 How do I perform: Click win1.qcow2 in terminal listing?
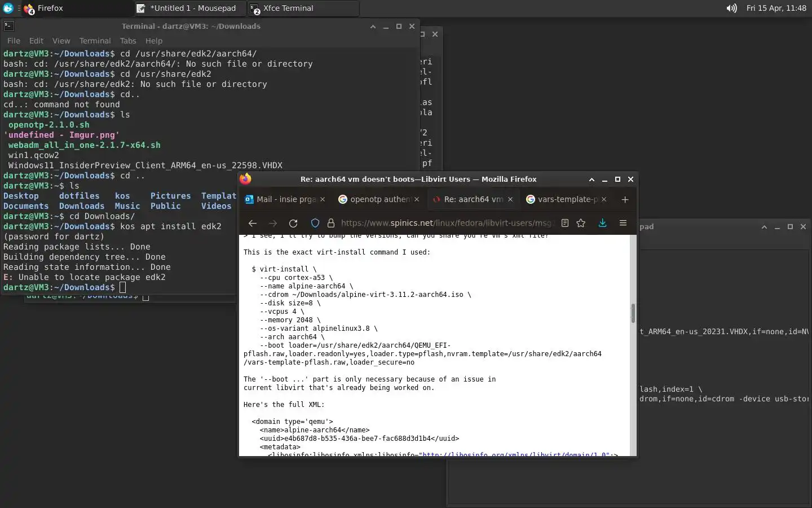33,155
